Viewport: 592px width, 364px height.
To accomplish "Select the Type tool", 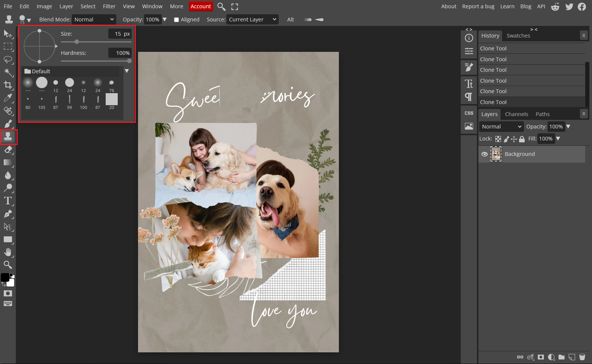I will tap(8, 201).
